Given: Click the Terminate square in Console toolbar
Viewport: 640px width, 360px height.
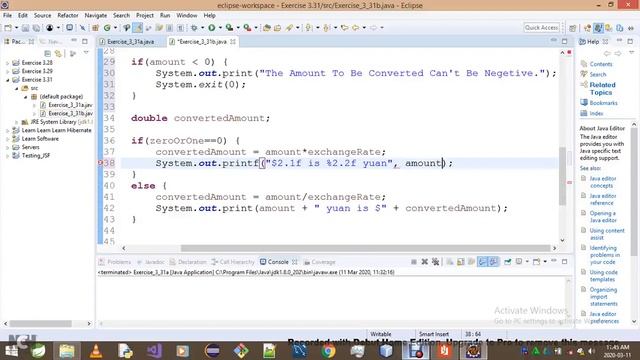Looking at the screenshot, I should coord(413,262).
